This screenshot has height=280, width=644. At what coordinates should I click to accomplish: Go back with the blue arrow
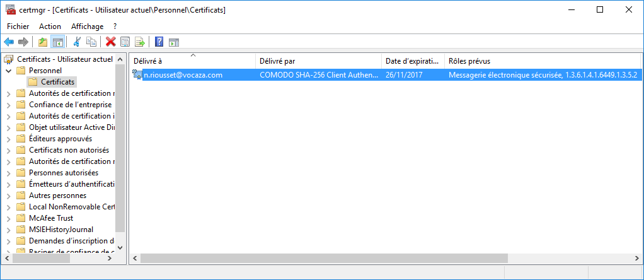[9, 42]
